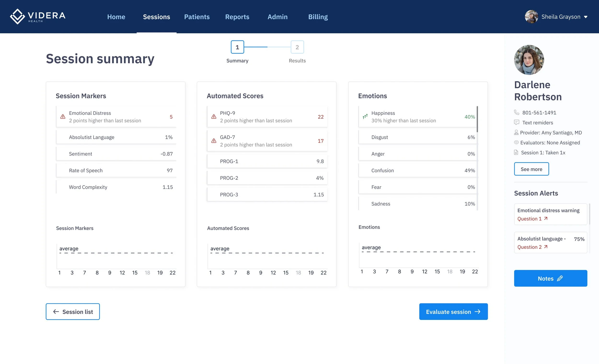The width and height of the screenshot is (599, 364).
Task: Open Notes with the pencil button
Action: point(550,278)
